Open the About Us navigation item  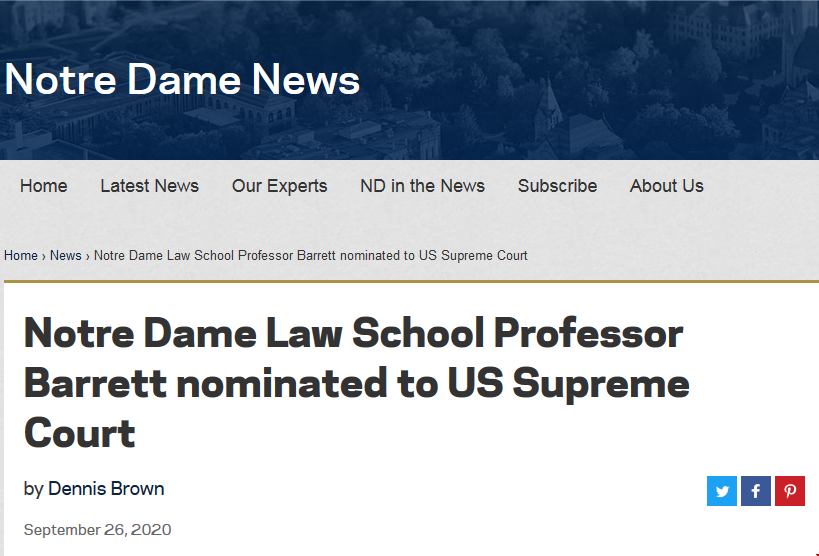pyautogui.click(x=666, y=186)
